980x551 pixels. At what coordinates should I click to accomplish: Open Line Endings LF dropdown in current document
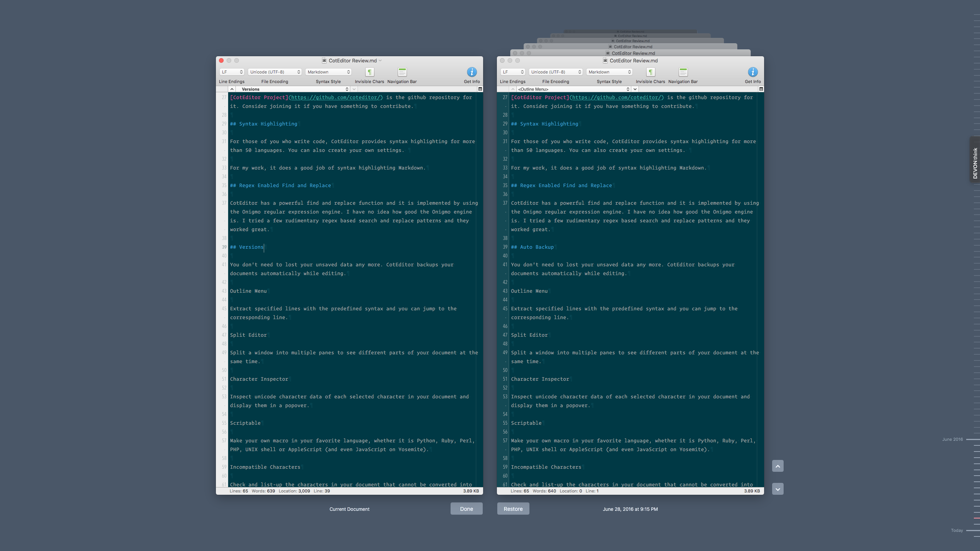232,72
